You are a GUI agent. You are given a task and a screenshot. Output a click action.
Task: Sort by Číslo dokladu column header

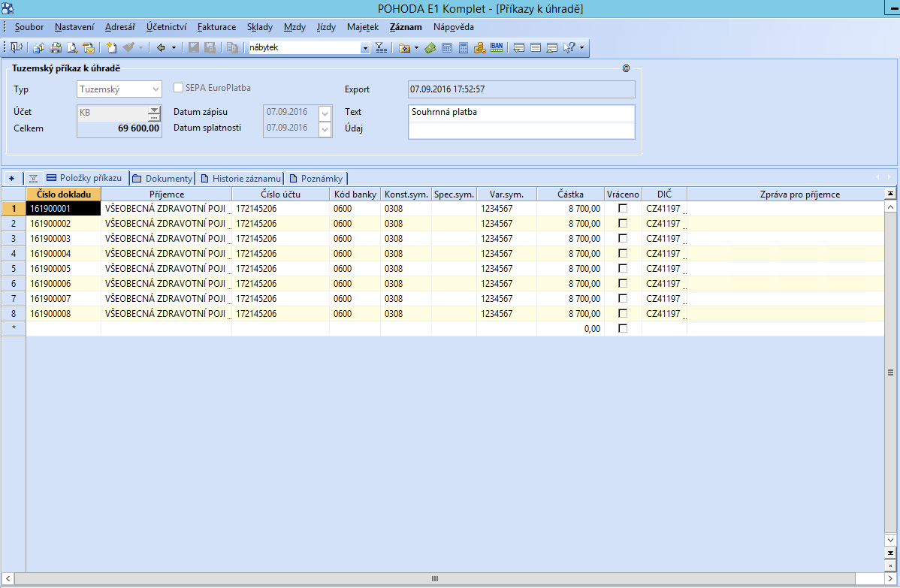(64, 194)
